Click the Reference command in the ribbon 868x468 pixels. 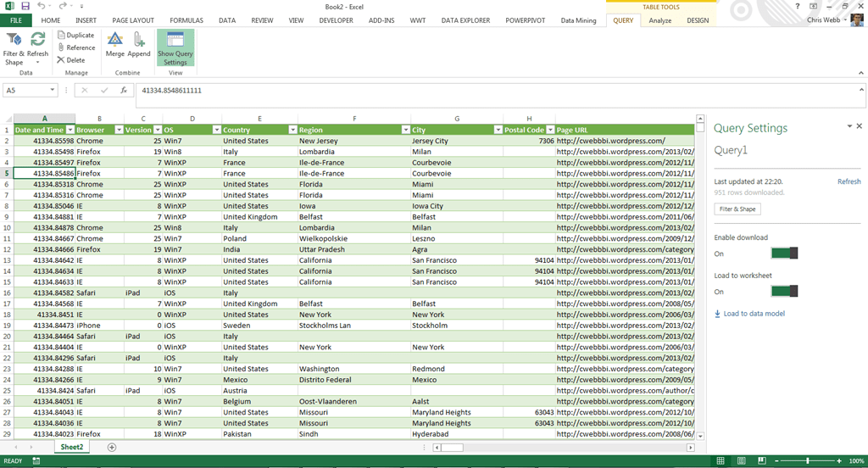76,47
